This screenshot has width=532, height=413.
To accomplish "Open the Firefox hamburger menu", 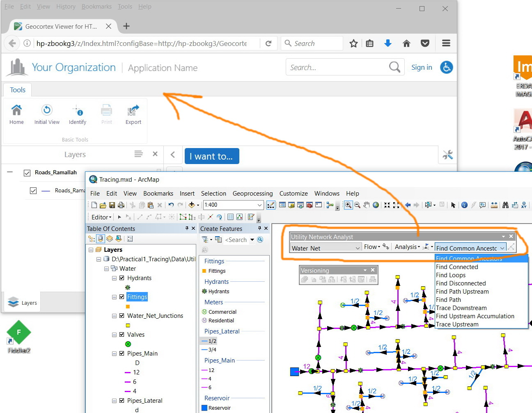I will [x=446, y=43].
